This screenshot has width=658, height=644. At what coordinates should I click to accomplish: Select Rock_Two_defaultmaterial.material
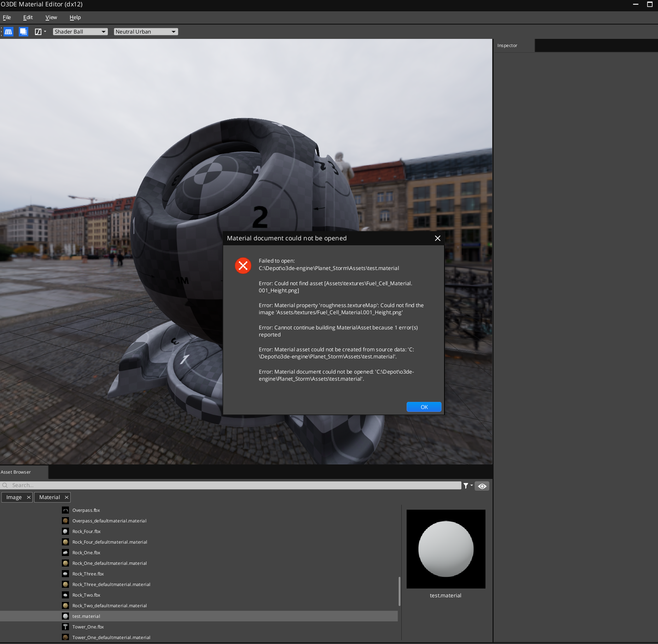pyautogui.click(x=199, y=606)
